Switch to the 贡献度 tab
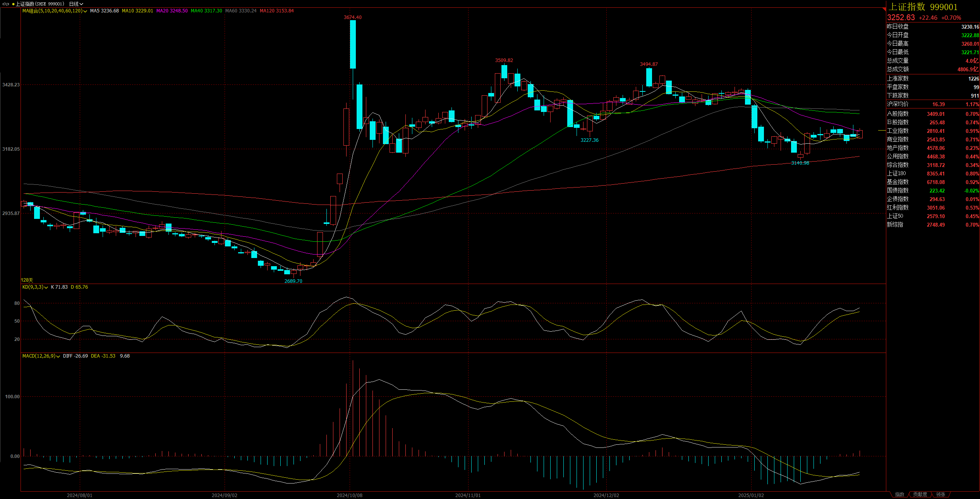The height and width of the screenshot is (499, 980). pos(920,495)
